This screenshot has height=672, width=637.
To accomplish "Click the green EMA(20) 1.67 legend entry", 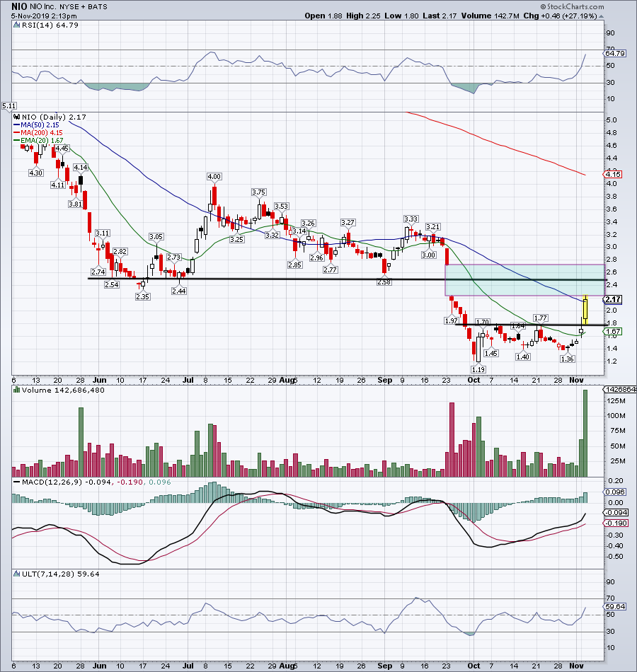I will click(39, 141).
